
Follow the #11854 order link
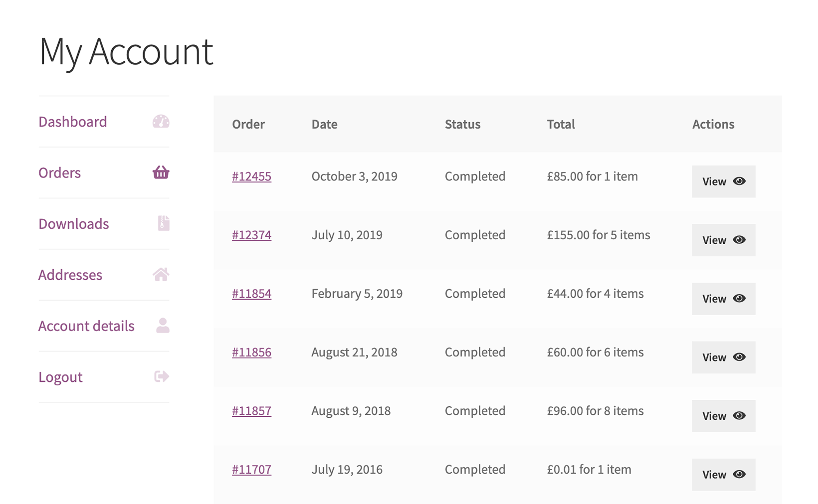[251, 294]
